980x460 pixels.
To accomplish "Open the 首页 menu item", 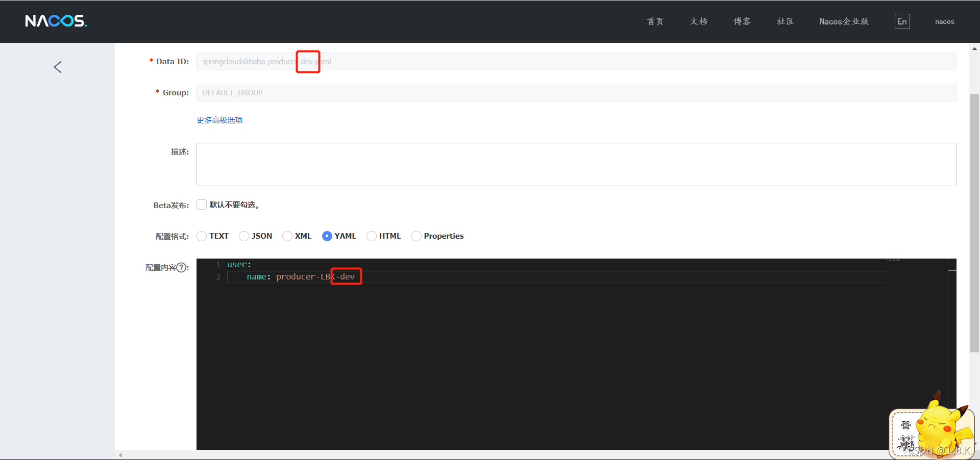I will coord(655,21).
